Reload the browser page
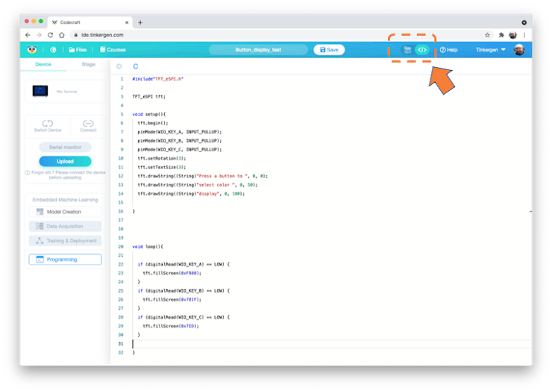Screen dimensions: 552x392 50,35
